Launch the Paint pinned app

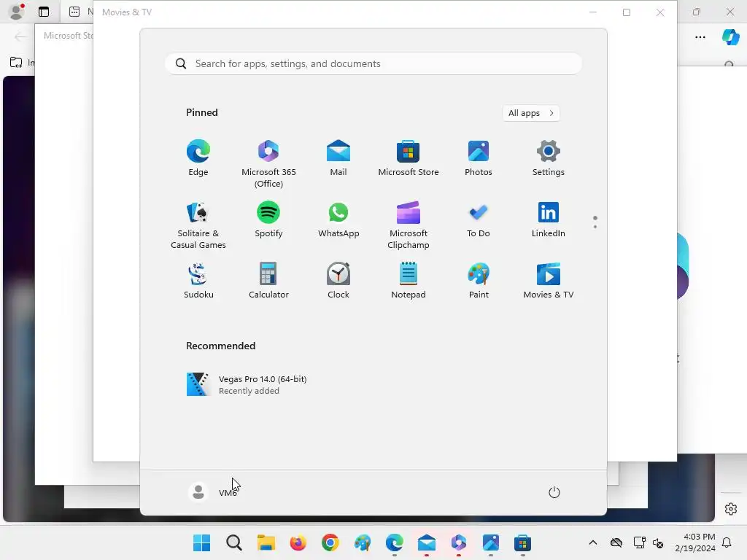[479, 281]
